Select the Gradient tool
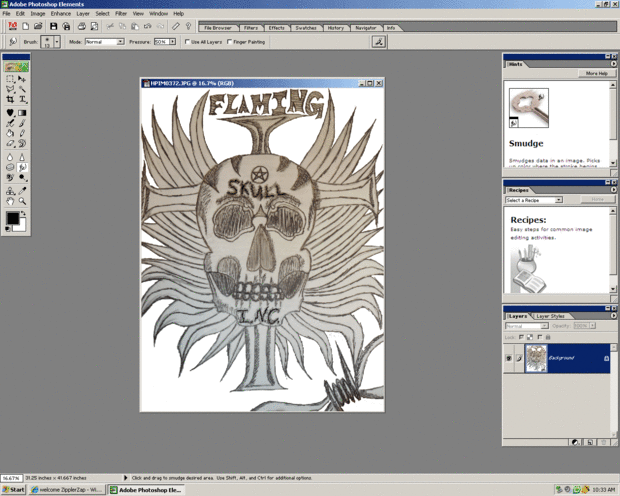 22,113
